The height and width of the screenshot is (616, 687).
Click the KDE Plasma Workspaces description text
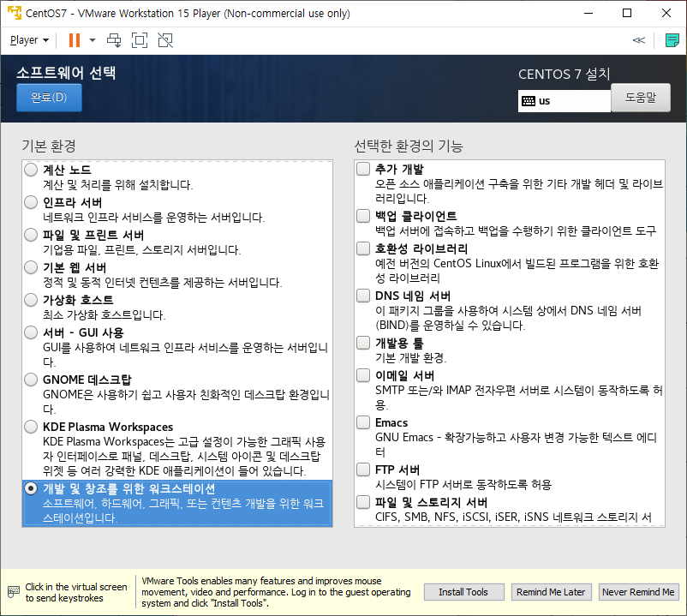pos(184,456)
